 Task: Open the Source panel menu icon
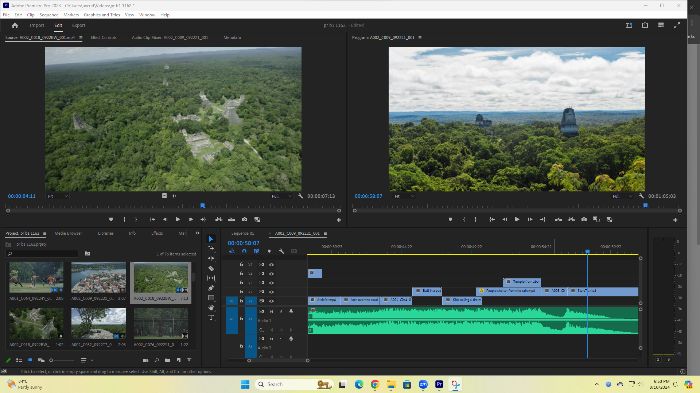80,38
